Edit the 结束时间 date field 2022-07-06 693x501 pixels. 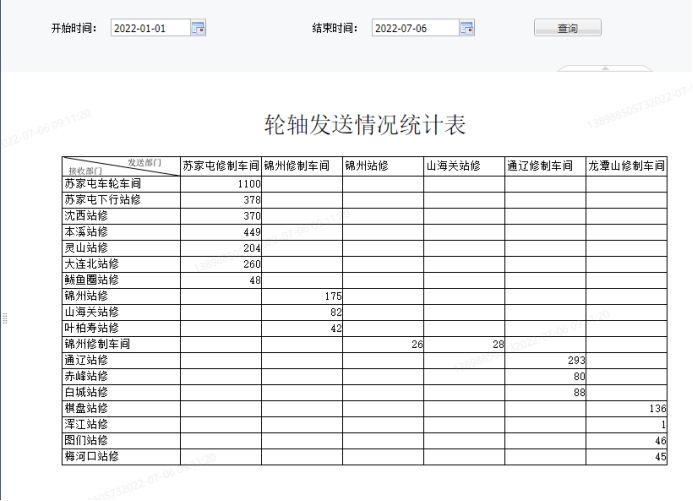(415, 28)
